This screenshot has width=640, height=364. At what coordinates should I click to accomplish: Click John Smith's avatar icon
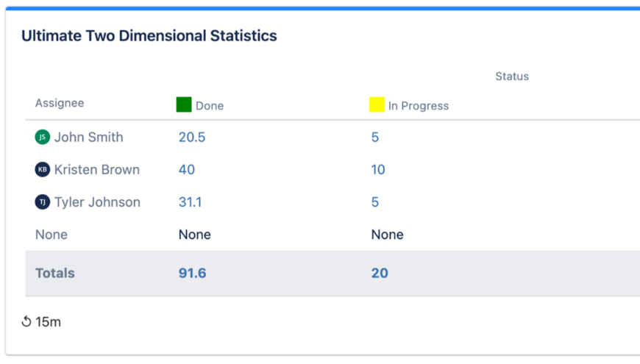click(43, 137)
